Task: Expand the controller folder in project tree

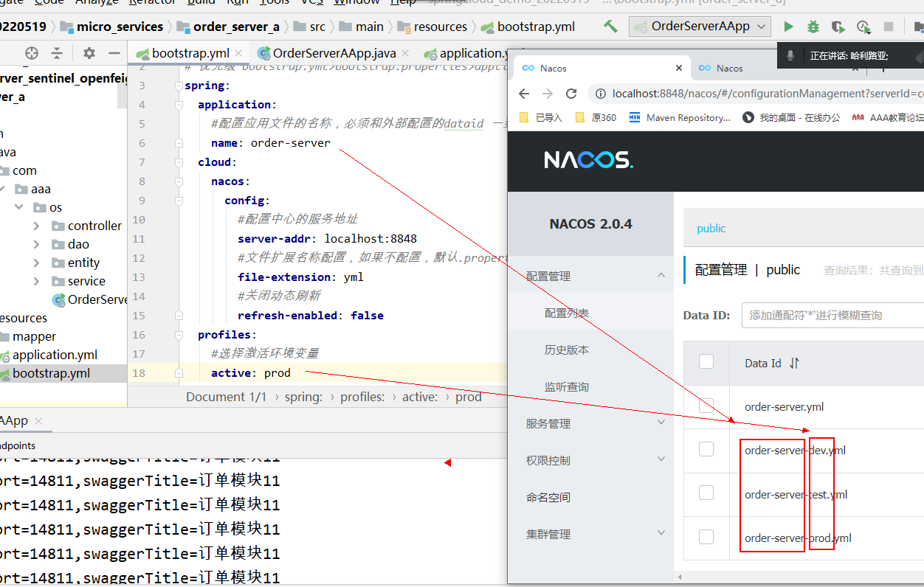Action: point(37,226)
